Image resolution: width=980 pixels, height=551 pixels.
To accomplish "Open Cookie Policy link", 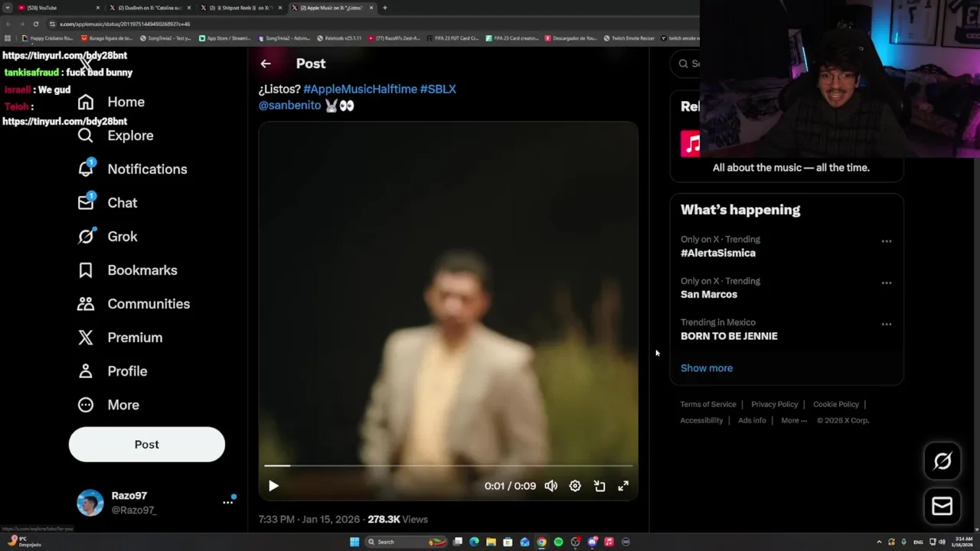I will tap(836, 404).
